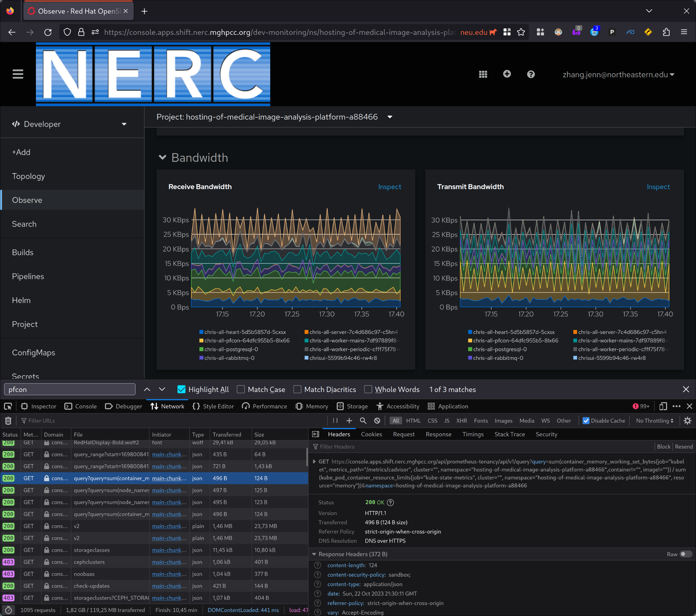
Task: Select Pipelines in the sidebar
Action: coord(28,276)
